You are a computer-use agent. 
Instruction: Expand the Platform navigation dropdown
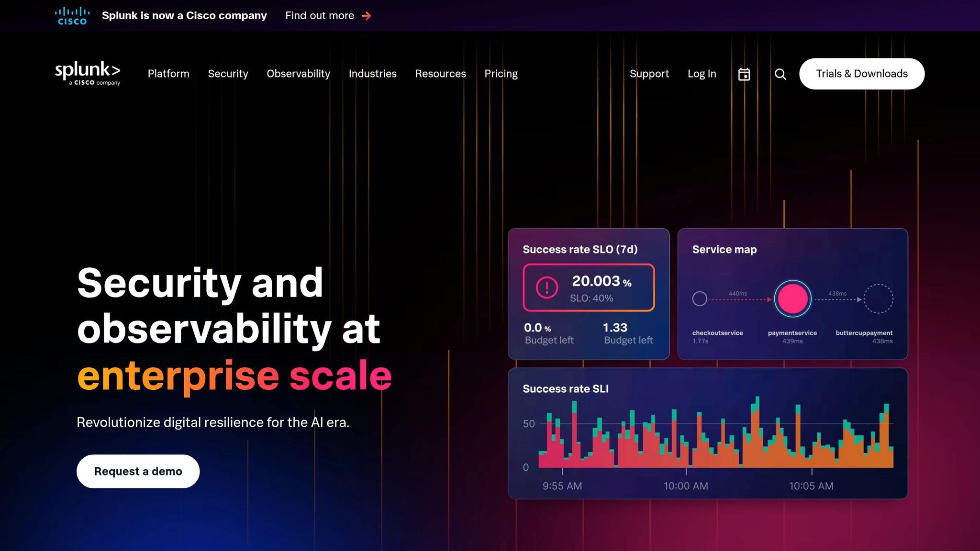168,74
